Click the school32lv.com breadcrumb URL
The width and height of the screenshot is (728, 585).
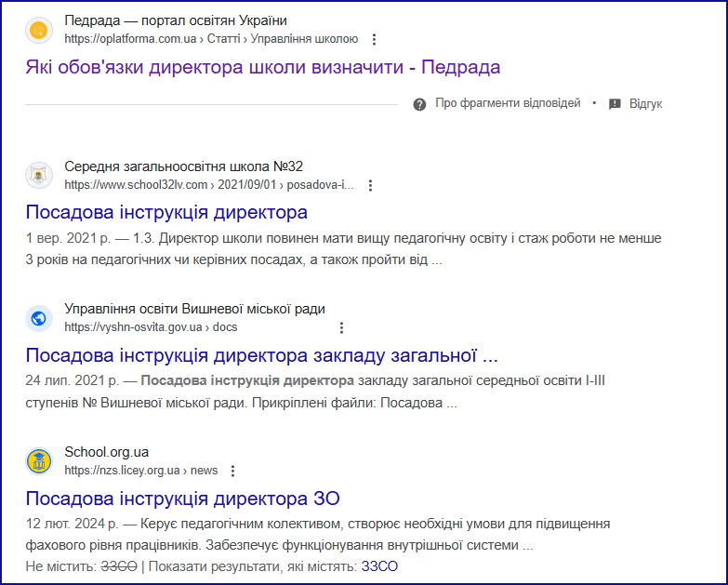click(209, 185)
